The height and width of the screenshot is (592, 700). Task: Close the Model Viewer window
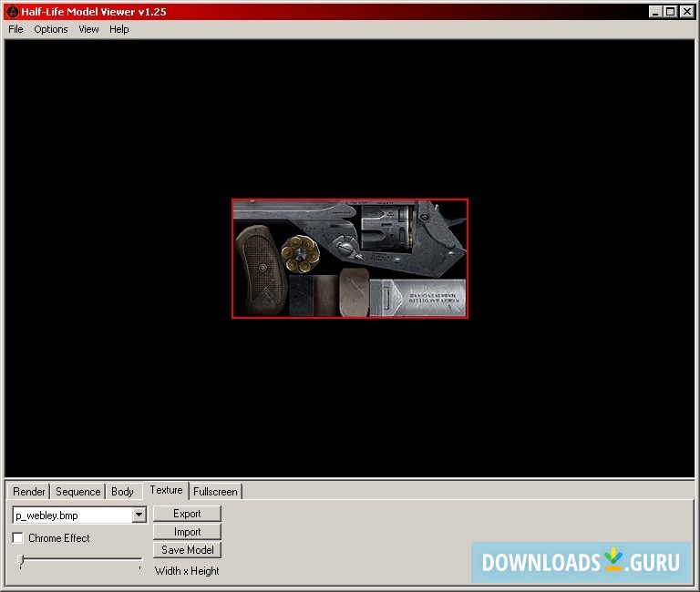(687, 12)
